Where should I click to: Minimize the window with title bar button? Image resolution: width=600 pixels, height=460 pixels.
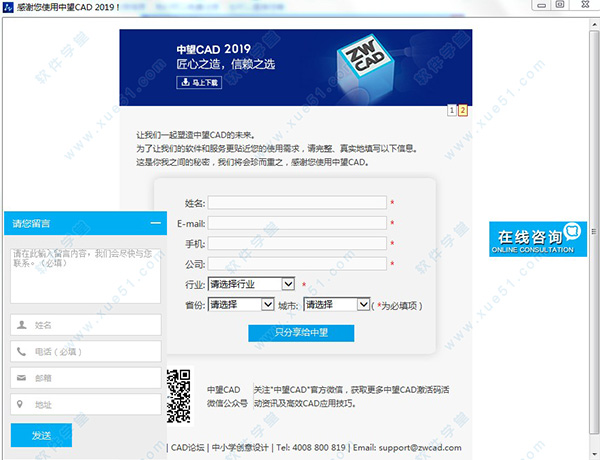(541, 5)
